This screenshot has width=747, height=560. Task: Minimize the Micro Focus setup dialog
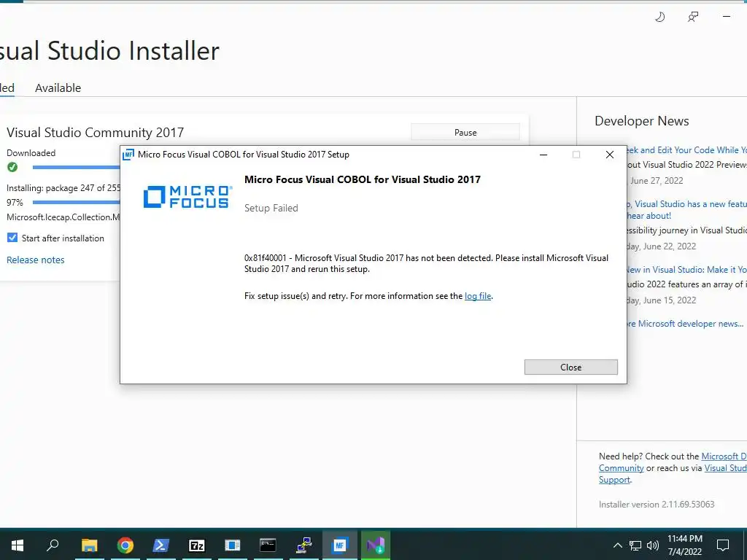coord(543,155)
